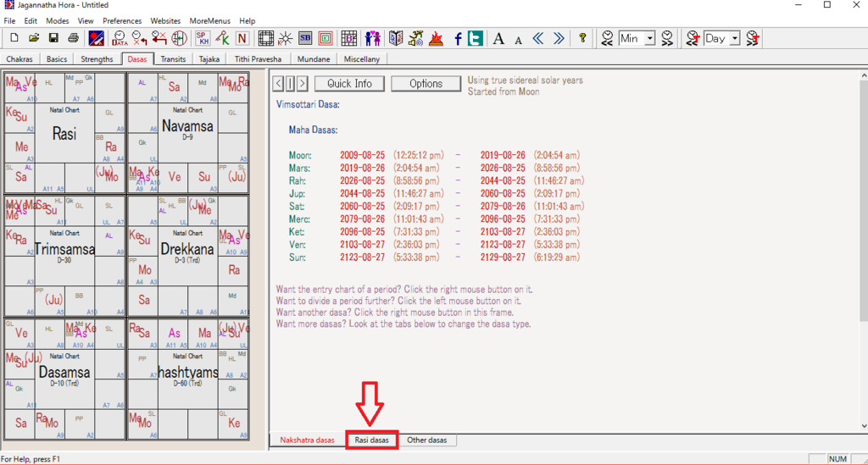This screenshot has height=465, width=868.
Task: Click the double right chevron icon
Action: [559, 38]
